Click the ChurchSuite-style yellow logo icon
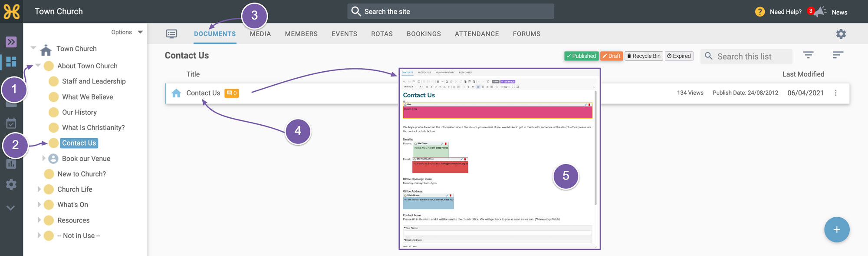Viewport: 868px width, 256px height. 11,11
